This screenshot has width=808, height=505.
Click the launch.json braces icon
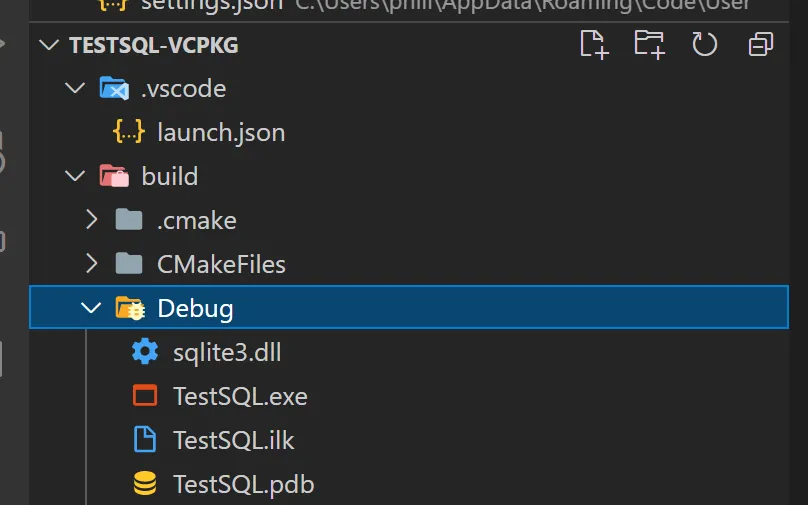tap(129, 131)
